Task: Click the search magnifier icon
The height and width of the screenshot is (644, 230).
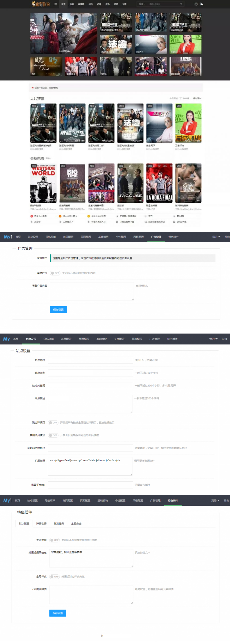Action: 181,4
